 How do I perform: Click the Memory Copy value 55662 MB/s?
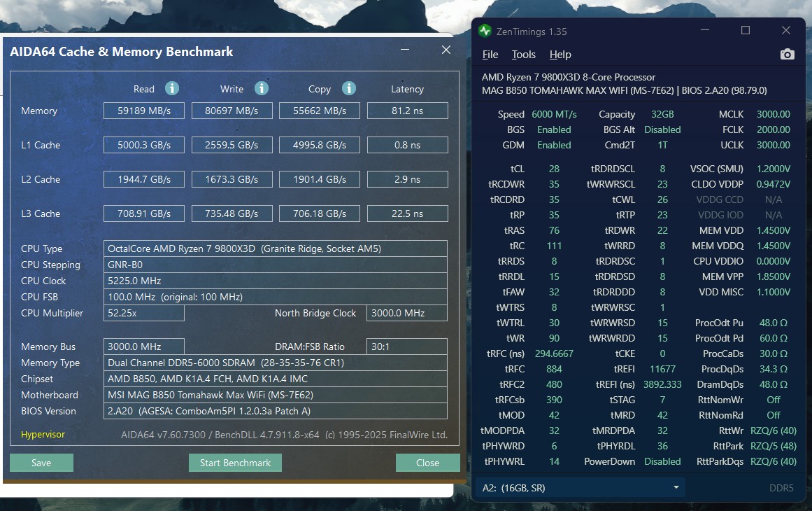320,111
